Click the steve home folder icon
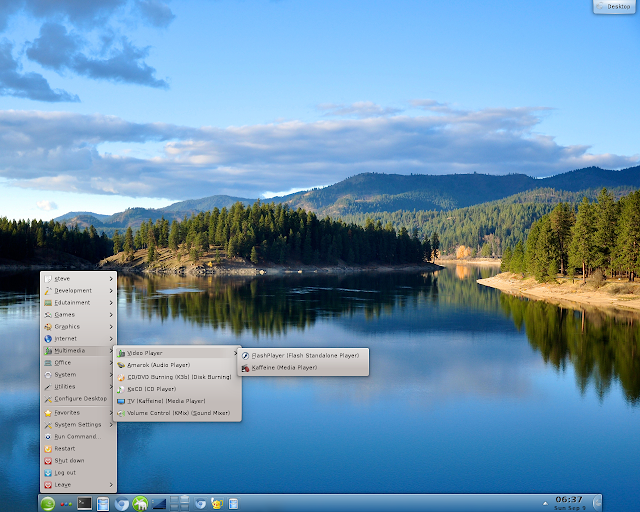This screenshot has height=512, width=640. coord(48,279)
